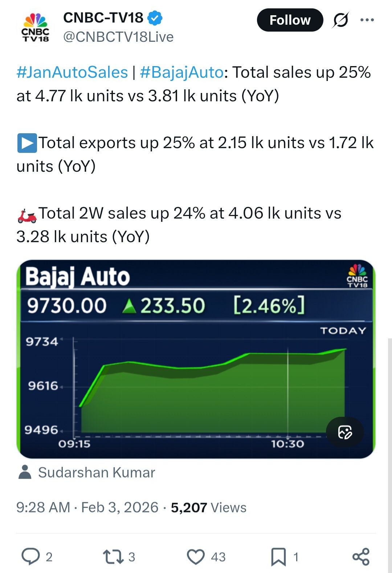Tap the tagged person icon
The image size is (392, 573).
25,472
